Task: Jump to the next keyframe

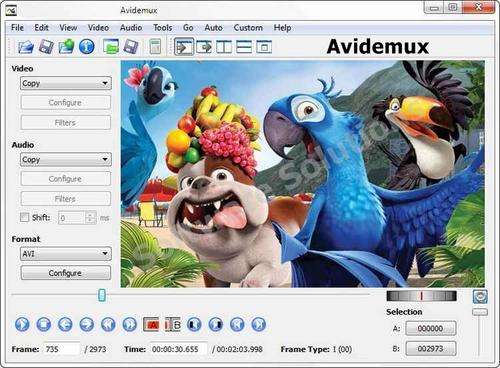Action: [129, 324]
